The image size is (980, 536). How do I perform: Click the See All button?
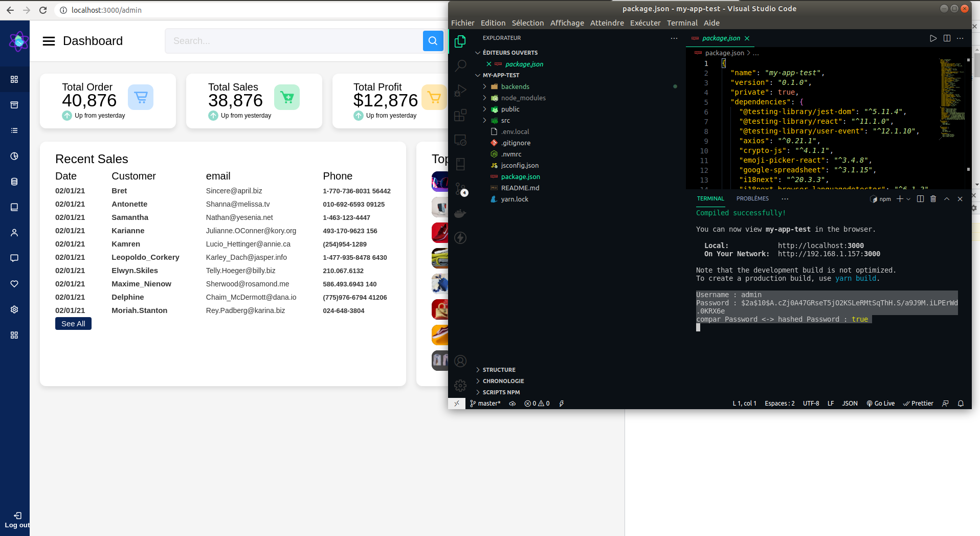pos(73,324)
